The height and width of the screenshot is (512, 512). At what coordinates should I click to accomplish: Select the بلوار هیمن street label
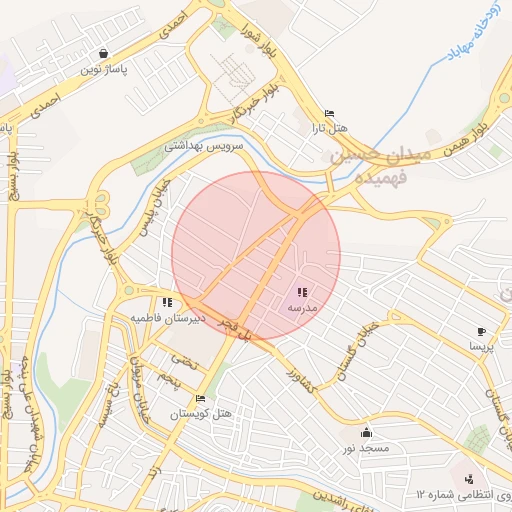click(465, 139)
